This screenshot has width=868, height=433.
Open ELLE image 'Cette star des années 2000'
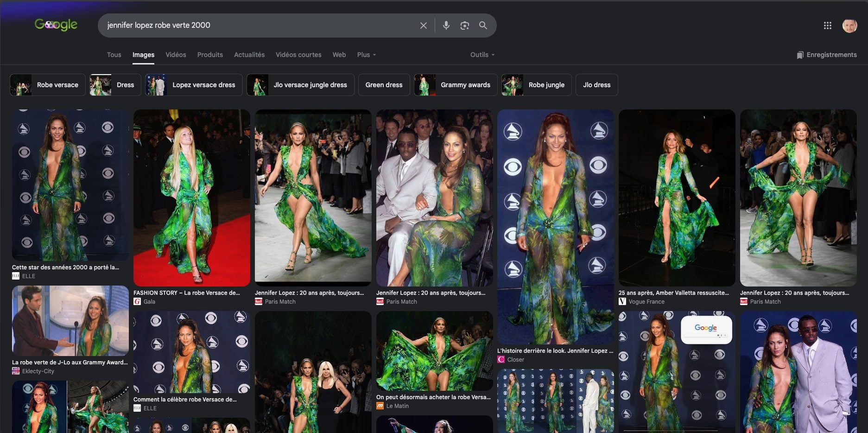(70, 185)
